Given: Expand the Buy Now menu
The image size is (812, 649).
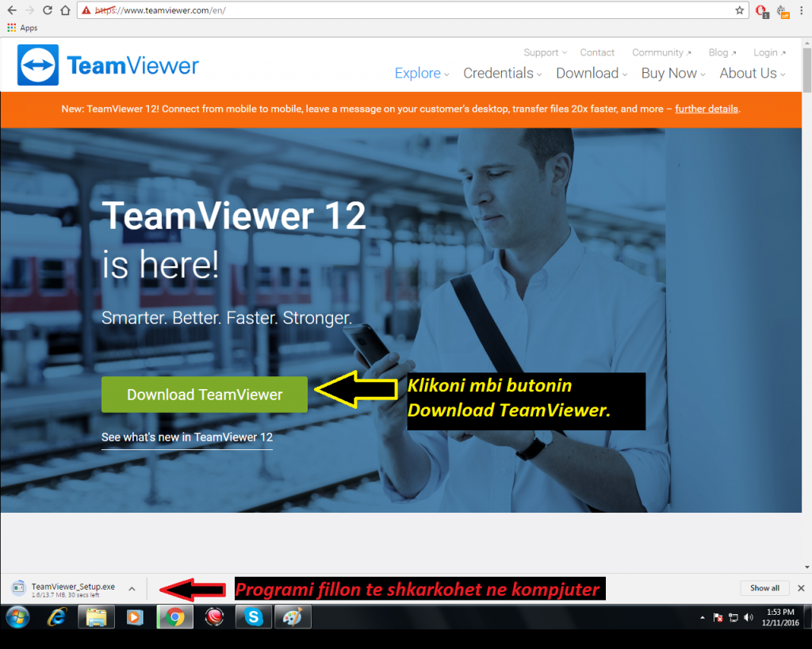Looking at the screenshot, I should coord(673,73).
